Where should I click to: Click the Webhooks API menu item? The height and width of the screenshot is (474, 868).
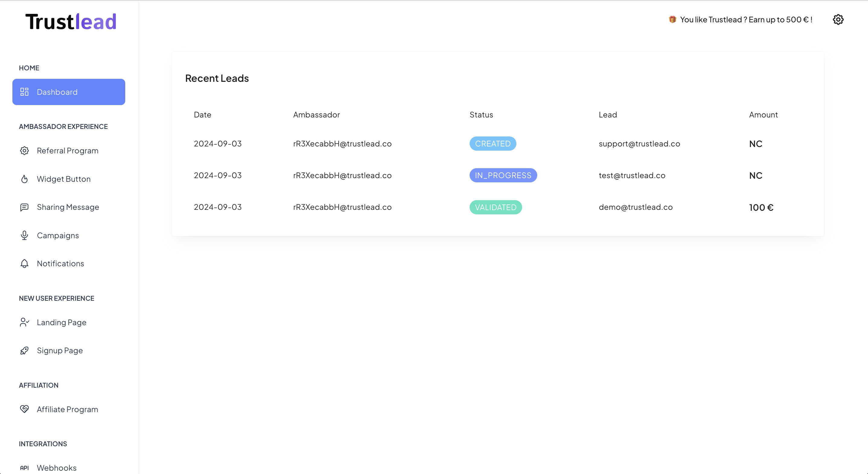point(56,468)
